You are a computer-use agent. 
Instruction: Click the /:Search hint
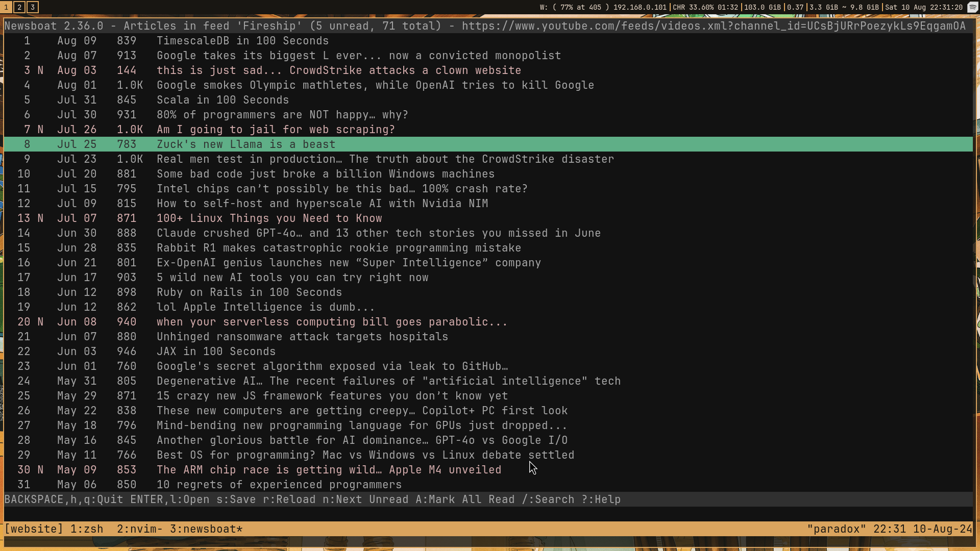point(548,499)
